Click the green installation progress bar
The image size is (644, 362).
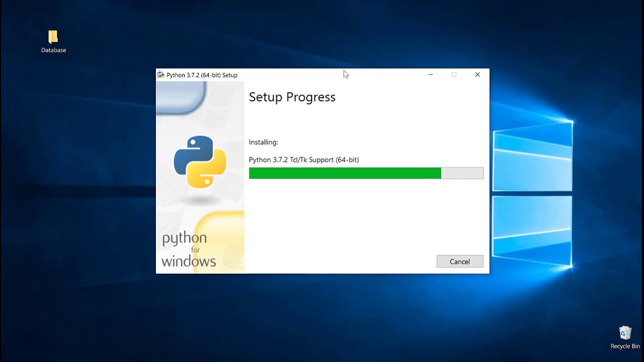tap(366, 173)
